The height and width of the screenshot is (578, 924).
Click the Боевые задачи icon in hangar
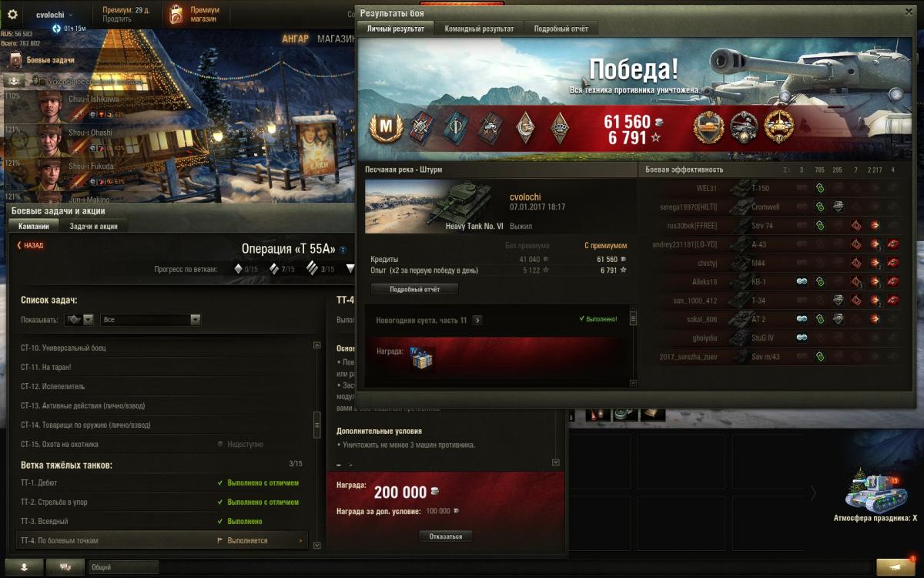click(x=15, y=60)
